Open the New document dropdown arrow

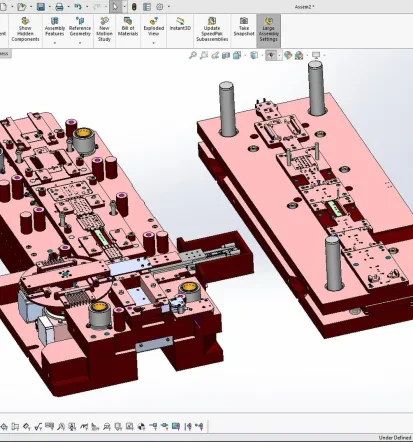12,7
